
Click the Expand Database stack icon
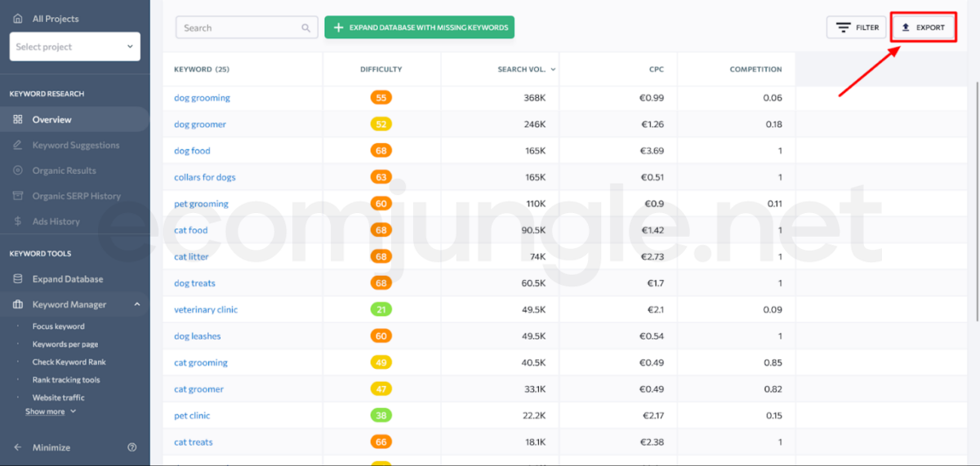click(x=18, y=279)
